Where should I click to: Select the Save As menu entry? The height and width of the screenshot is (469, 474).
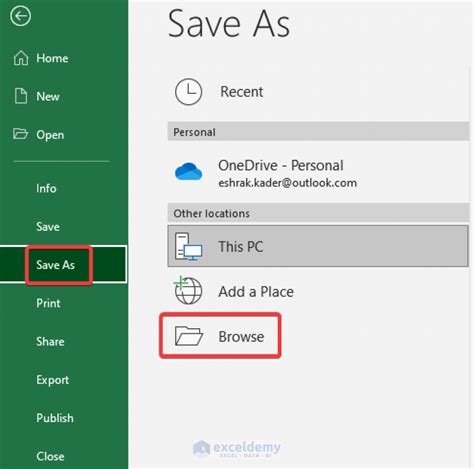pos(63,265)
